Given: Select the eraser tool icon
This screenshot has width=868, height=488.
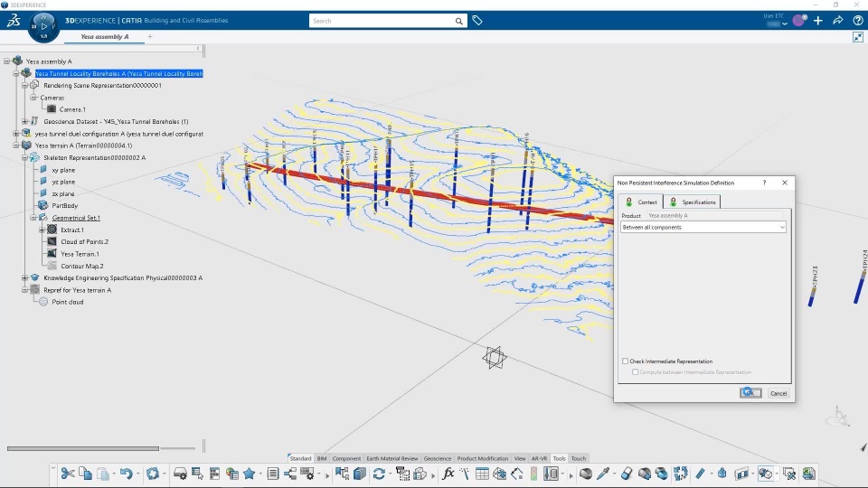Looking at the screenshot, I should click(x=626, y=474).
